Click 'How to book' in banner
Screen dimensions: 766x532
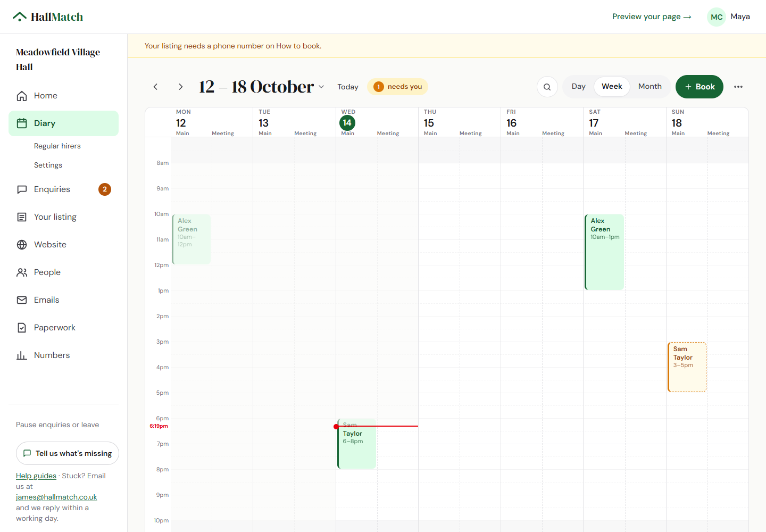click(298, 46)
